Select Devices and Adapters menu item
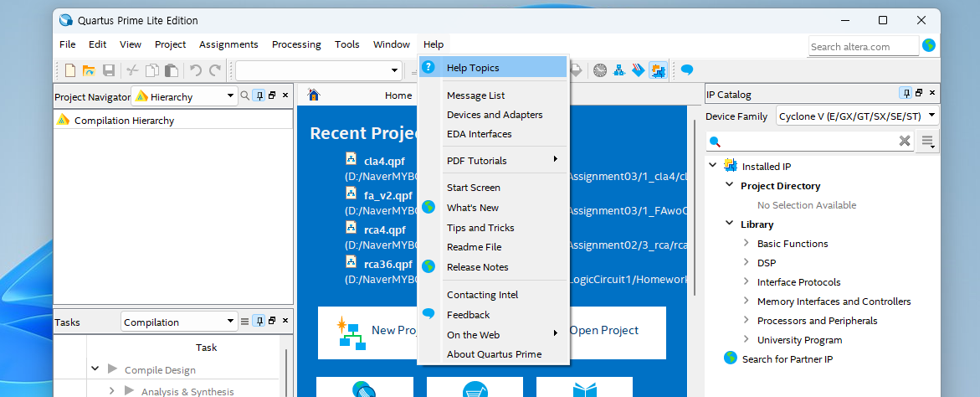Screen dimensions: 980x397 tap(493, 115)
